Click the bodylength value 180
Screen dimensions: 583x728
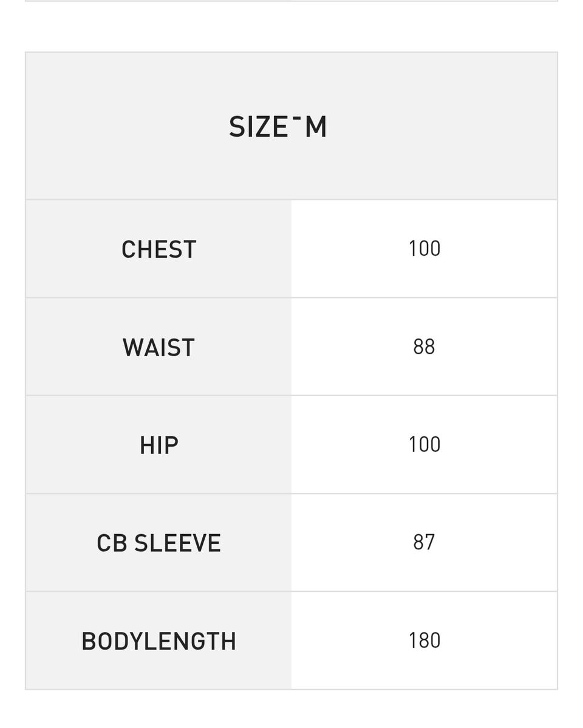pyautogui.click(x=424, y=640)
